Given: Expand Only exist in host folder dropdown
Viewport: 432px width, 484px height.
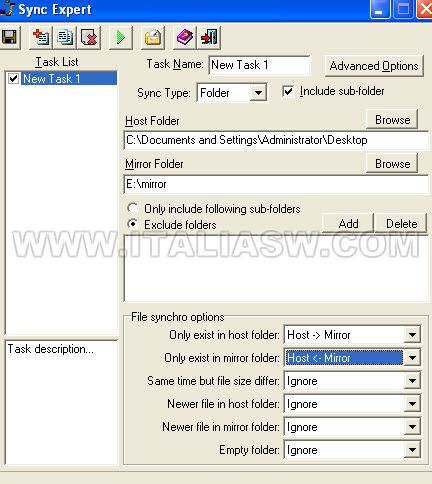Looking at the screenshot, I should [412, 335].
